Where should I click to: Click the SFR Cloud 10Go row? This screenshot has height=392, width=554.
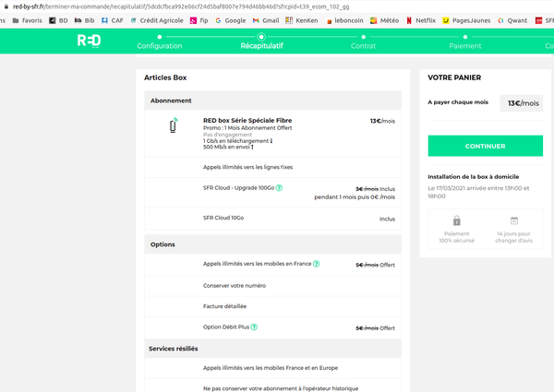(272, 219)
